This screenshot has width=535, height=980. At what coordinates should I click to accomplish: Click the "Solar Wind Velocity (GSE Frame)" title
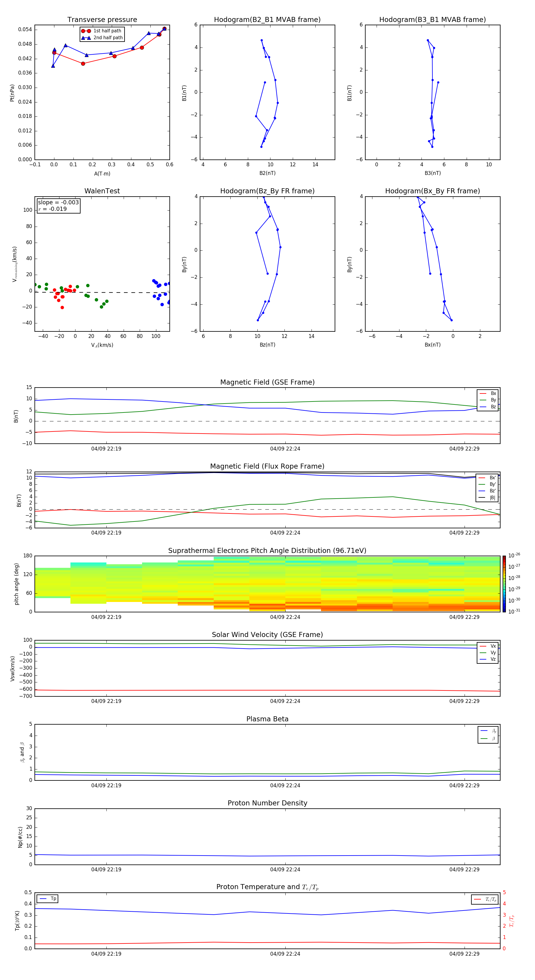pyautogui.click(x=267, y=635)
